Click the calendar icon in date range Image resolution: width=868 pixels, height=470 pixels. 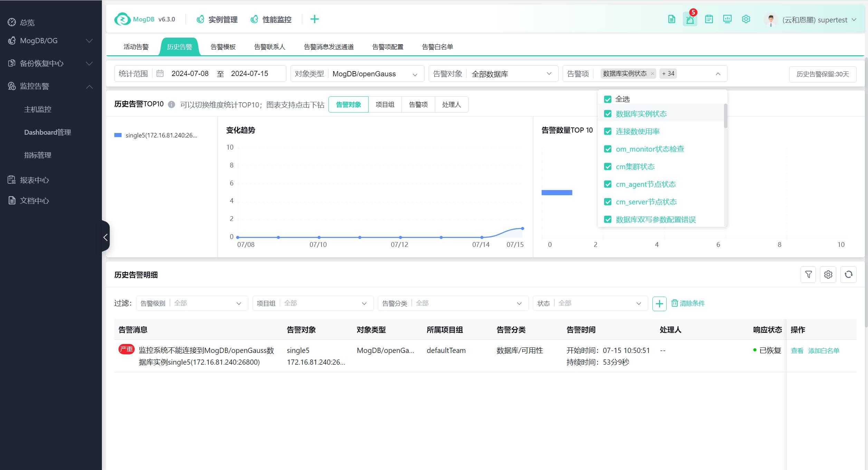pos(160,74)
